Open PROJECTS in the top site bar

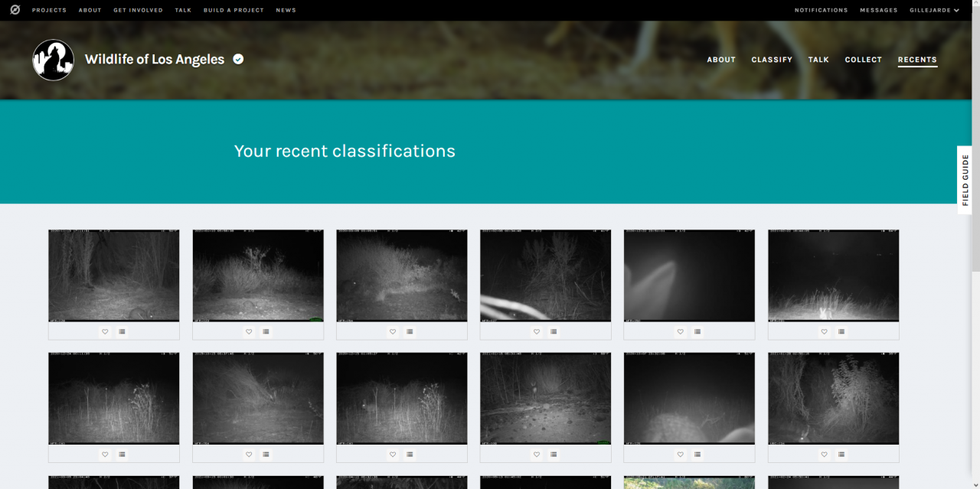point(49,10)
